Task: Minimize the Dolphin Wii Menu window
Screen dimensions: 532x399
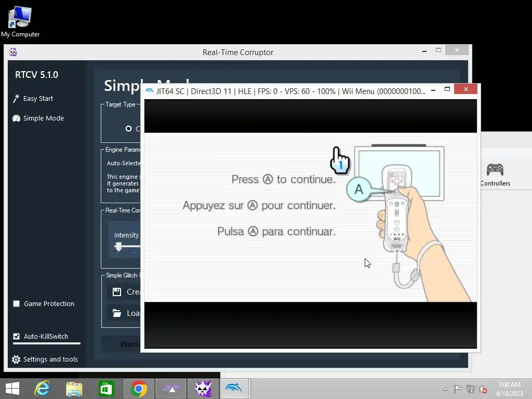Action: (x=433, y=90)
